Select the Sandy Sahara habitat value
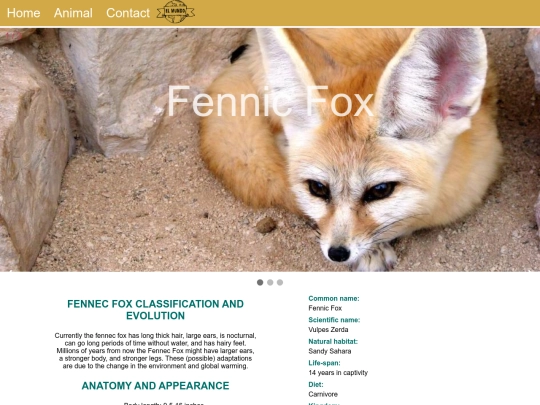The image size is (540, 405). coord(330,351)
